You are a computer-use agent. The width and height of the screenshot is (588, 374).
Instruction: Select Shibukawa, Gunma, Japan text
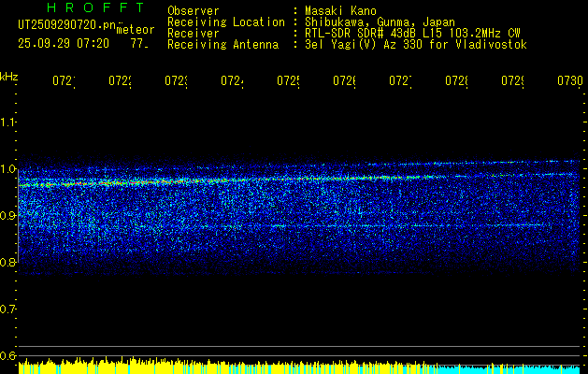380,22
